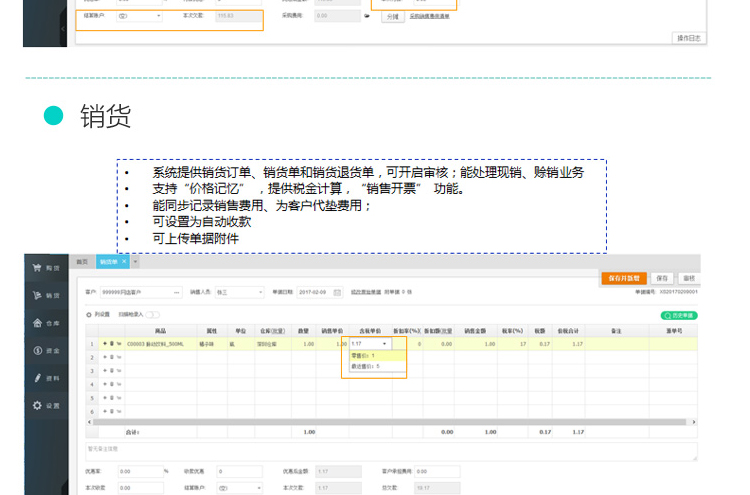Open the 资料 data module in sidebar

click(46, 378)
